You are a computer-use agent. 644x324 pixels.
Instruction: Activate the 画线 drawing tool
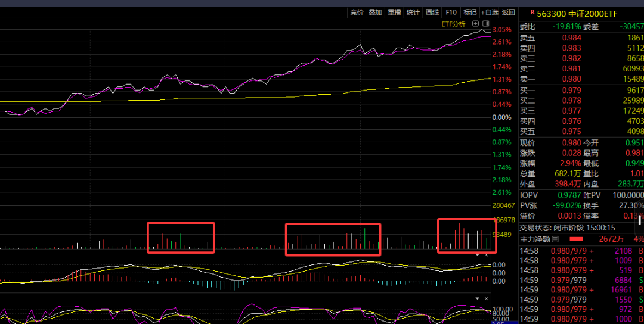(432, 13)
